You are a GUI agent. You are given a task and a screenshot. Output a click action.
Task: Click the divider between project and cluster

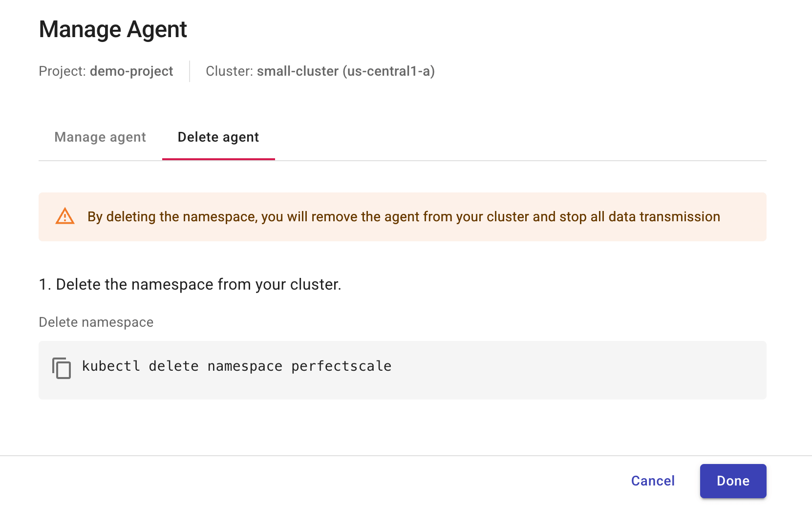tap(190, 71)
